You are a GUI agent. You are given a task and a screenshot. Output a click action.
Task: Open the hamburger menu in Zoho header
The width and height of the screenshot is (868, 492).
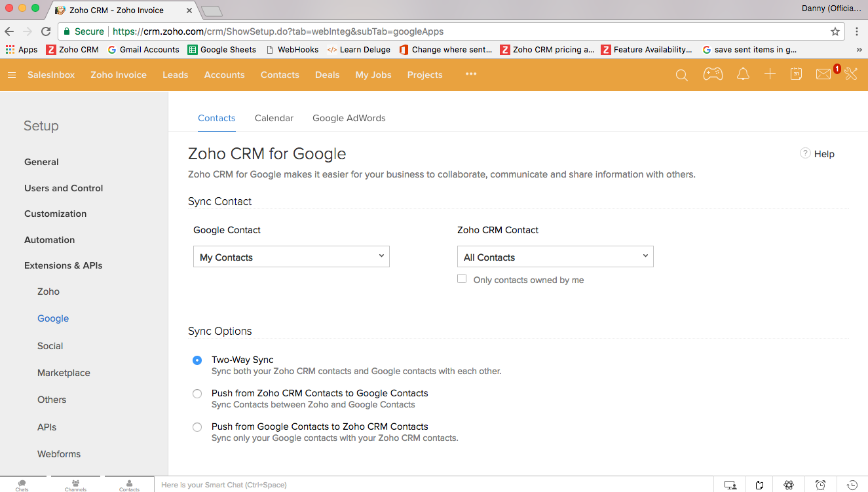click(12, 75)
